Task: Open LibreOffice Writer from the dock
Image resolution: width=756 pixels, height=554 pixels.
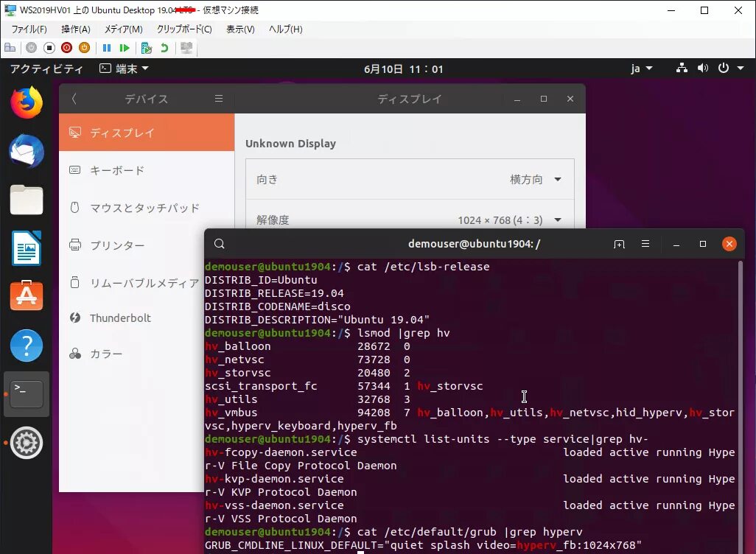Action: pyautogui.click(x=27, y=248)
